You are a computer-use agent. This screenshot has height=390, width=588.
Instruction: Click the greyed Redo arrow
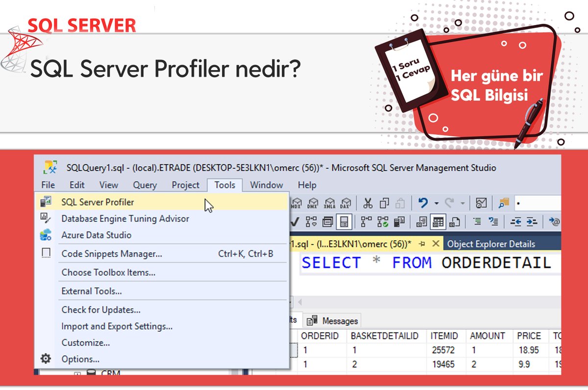click(x=449, y=203)
